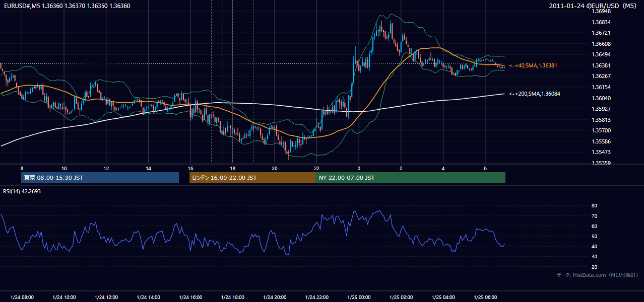Click price scale value 1.36721
The height and width of the screenshot is (302, 644).
click(601, 33)
